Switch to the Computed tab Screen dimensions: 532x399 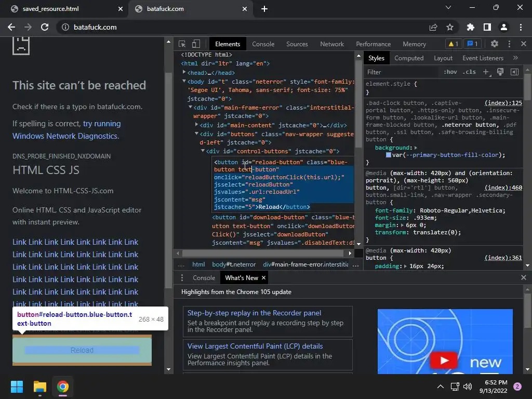tap(409, 58)
